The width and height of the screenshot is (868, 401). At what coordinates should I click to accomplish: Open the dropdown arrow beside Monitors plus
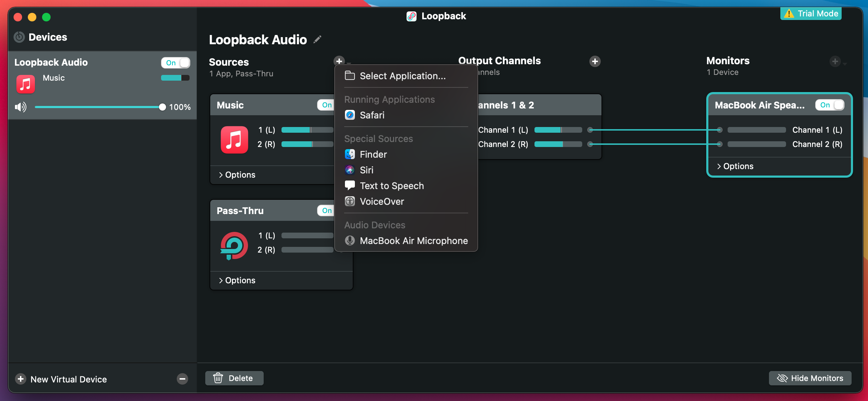click(x=845, y=64)
